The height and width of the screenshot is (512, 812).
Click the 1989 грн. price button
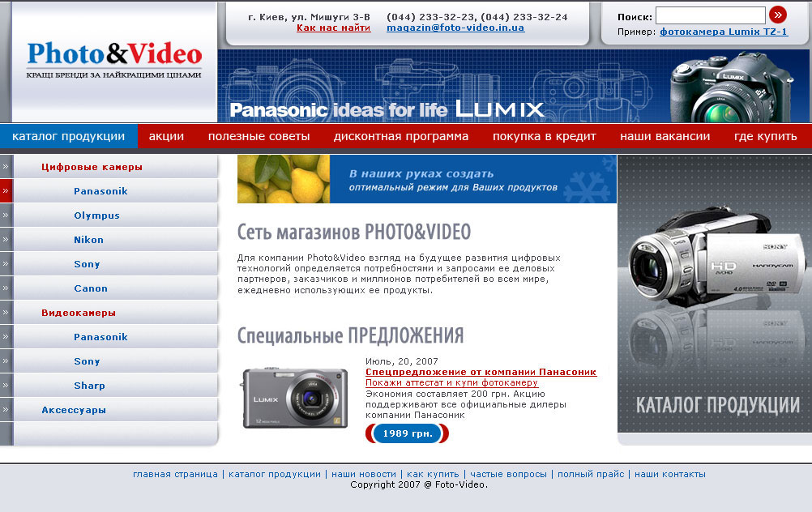(x=408, y=433)
